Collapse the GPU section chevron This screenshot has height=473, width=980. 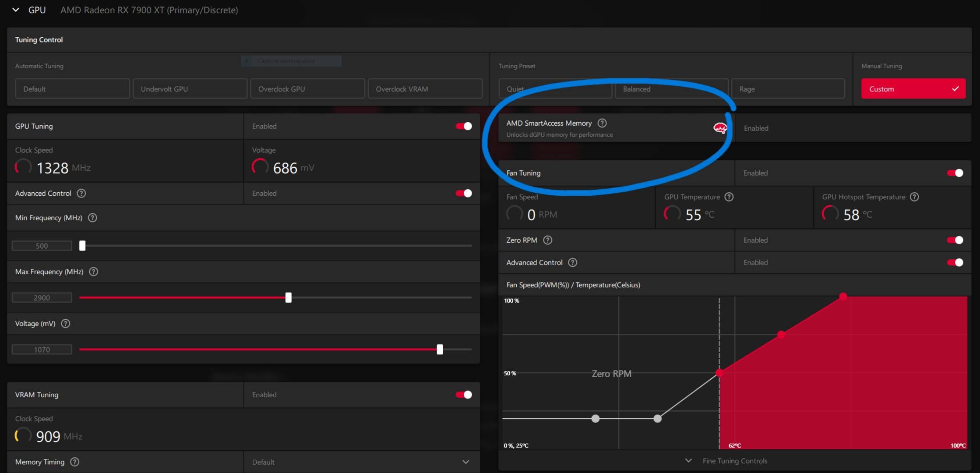15,10
